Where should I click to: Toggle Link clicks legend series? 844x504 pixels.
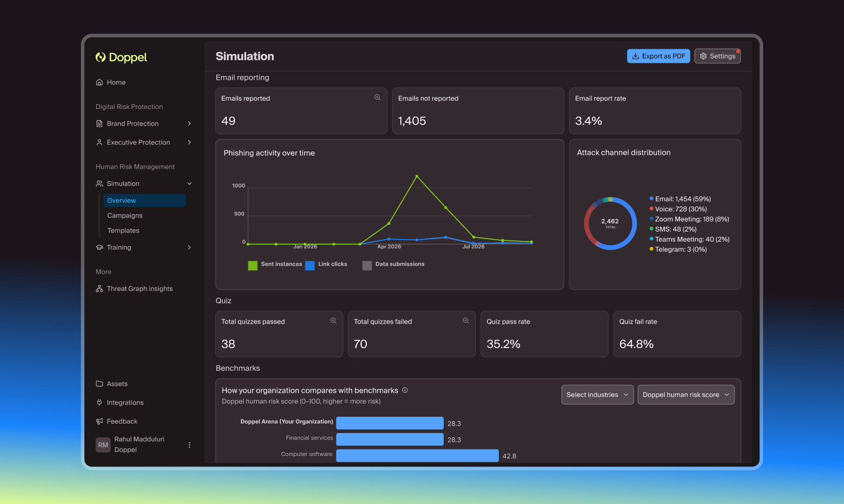(326, 265)
